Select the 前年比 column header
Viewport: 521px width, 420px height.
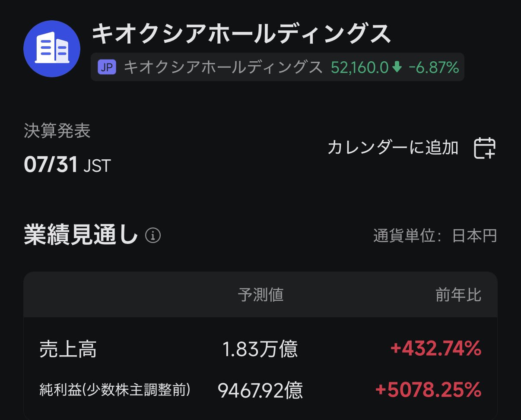(x=458, y=295)
